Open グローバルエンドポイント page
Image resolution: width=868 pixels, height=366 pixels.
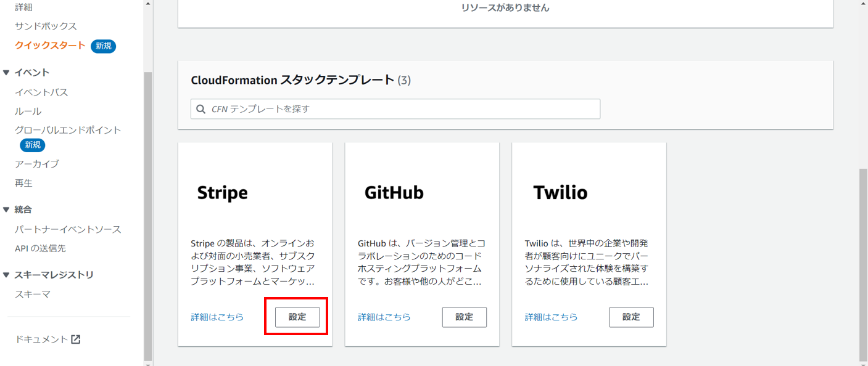pyautogui.click(x=68, y=130)
